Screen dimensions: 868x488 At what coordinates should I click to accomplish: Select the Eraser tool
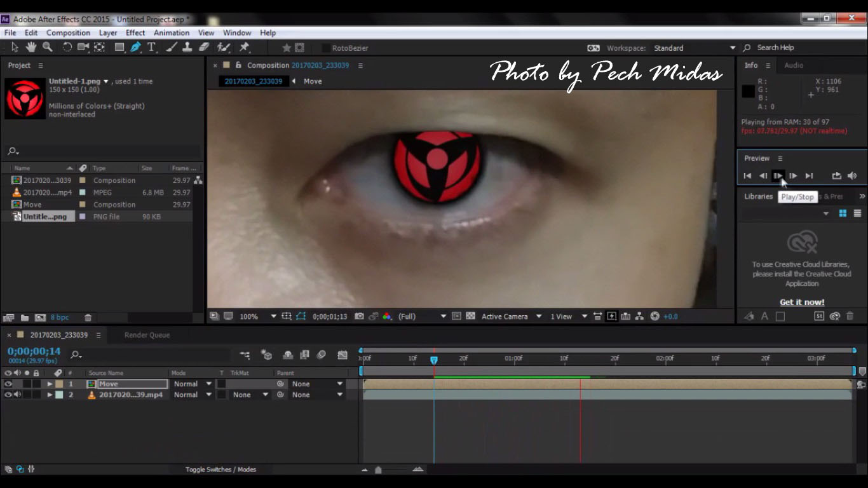[204, 47]
